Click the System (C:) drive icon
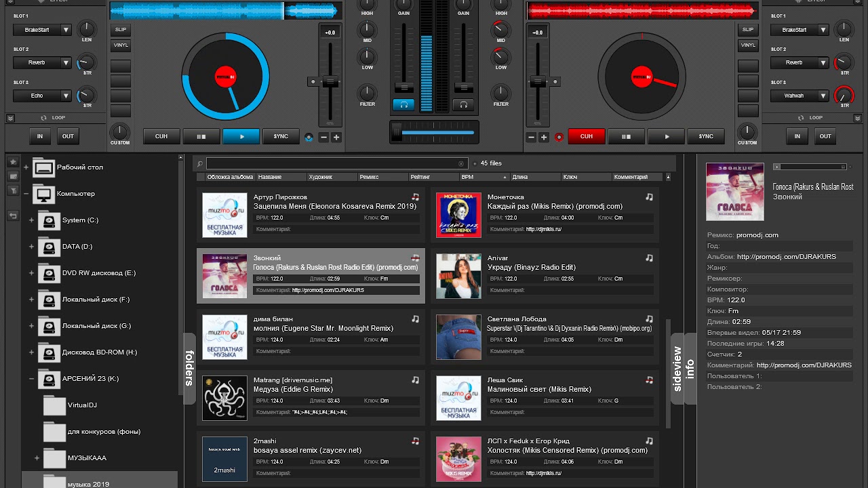Screen dimensions: 868x488 click(x=49, y=220)
